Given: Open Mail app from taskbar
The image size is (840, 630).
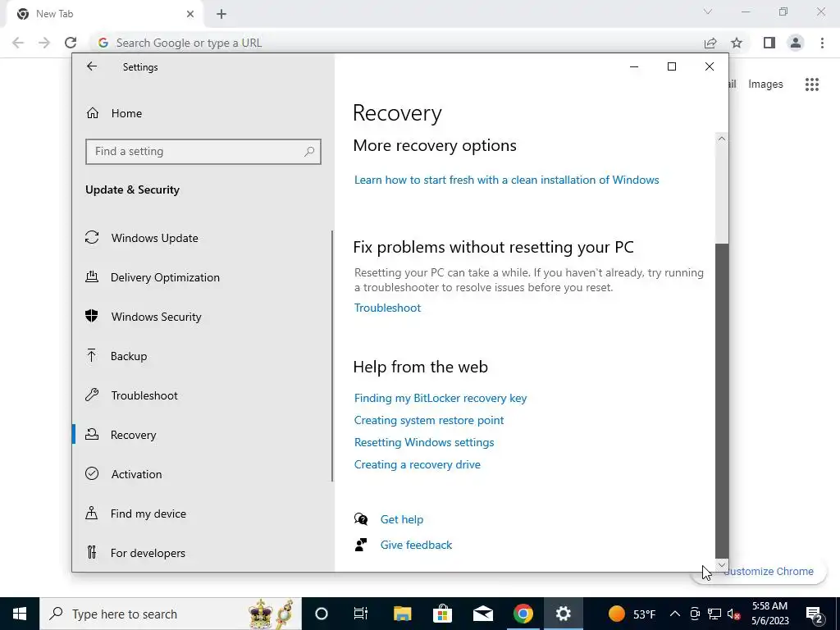Looking at the screenshot, I should click(x=482, y=614).
